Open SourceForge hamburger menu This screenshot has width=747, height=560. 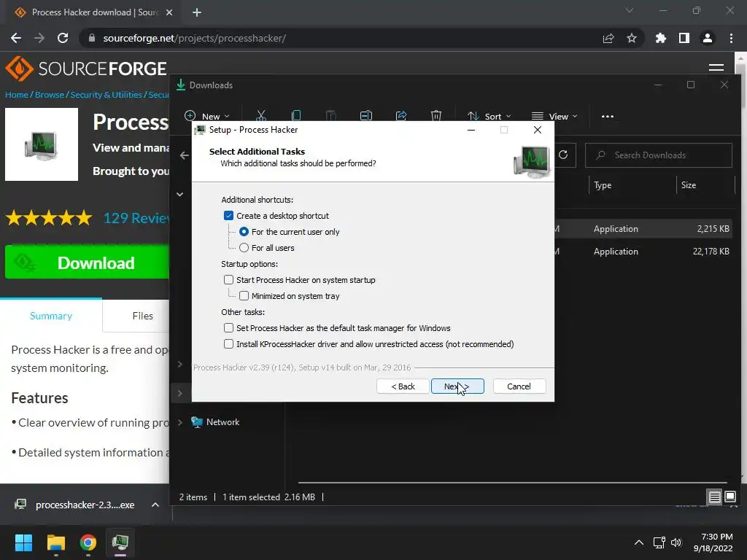coord(716,68)
